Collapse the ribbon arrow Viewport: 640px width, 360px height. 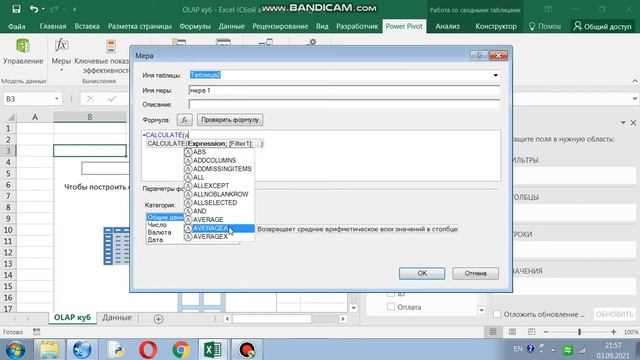[x=635, y=81]
